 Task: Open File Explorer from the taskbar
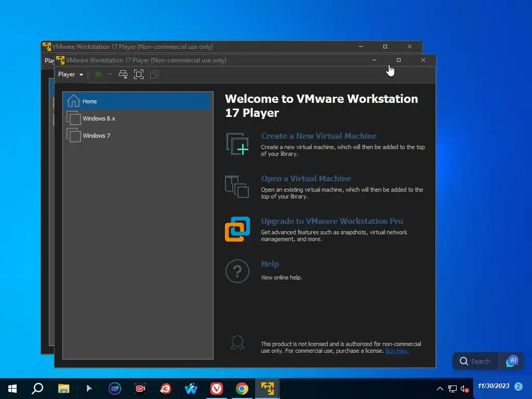(63, 389)
